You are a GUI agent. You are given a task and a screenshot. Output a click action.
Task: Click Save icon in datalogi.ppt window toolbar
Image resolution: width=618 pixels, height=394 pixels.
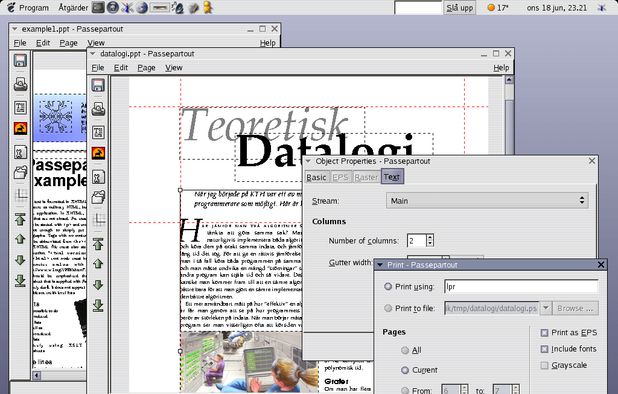[x=98, y=85]
